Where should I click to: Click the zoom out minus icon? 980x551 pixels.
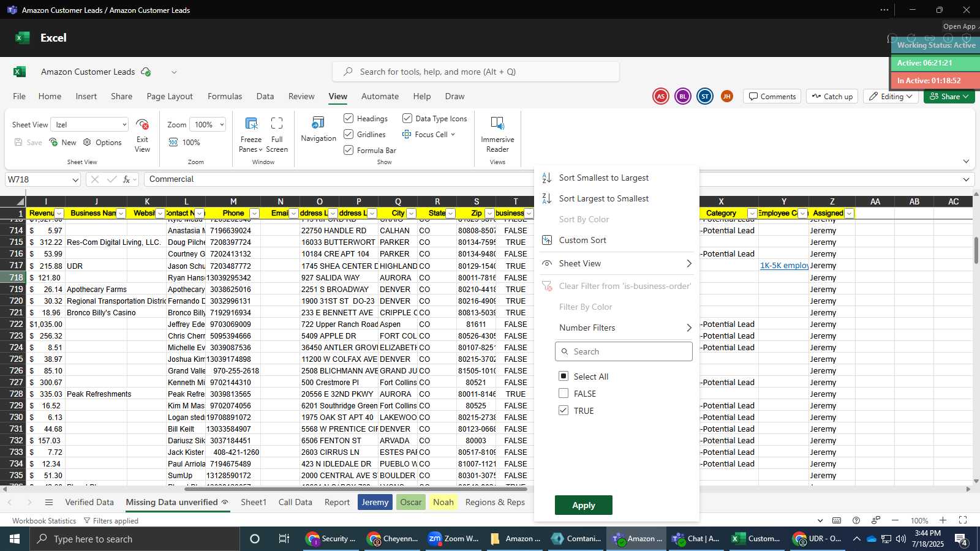(x=895, y=520)
